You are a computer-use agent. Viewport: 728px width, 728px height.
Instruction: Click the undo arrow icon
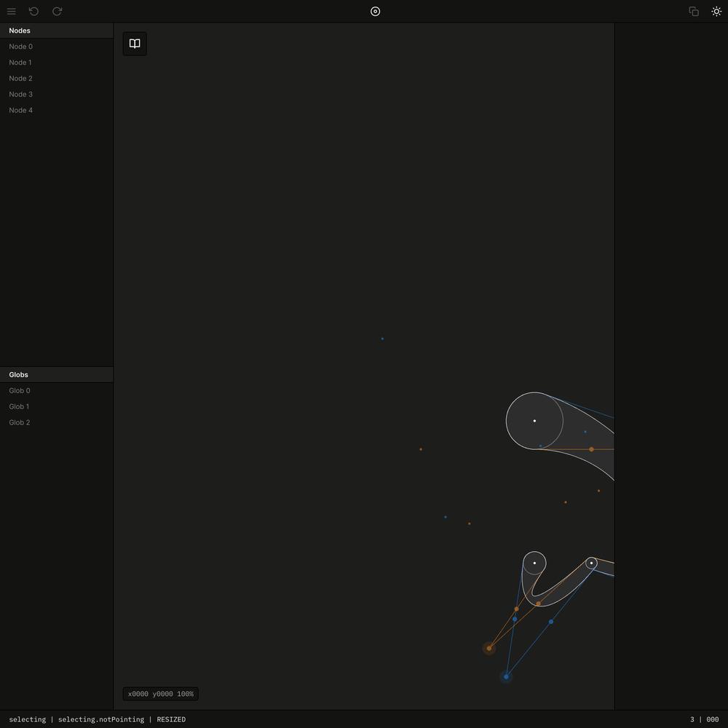[x=34, y=11]
